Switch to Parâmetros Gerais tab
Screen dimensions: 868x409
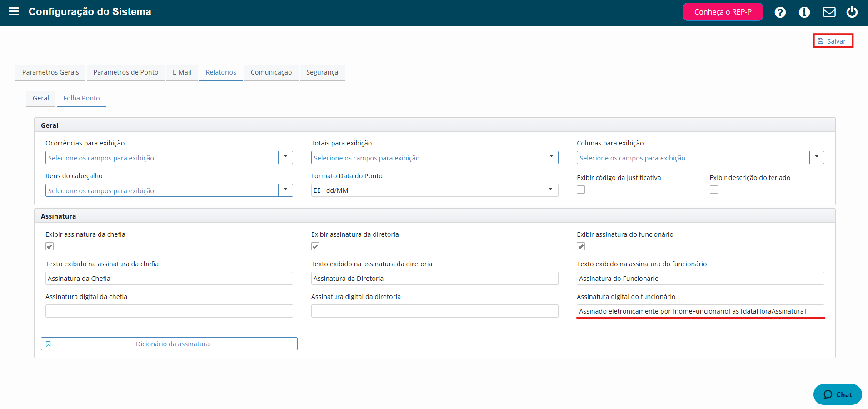pyautogui.click(x=50, y=72)
